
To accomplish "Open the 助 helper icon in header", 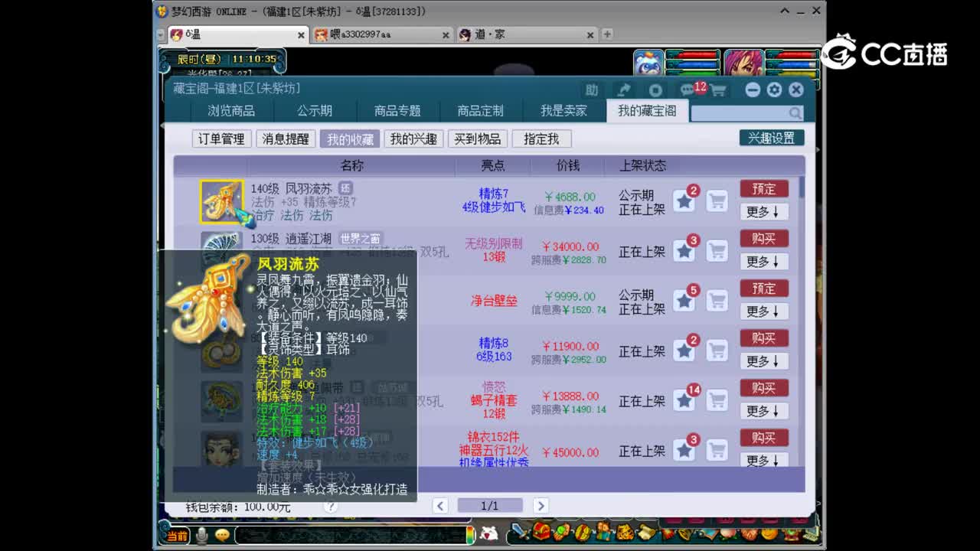I will click(x=592, y=90).
